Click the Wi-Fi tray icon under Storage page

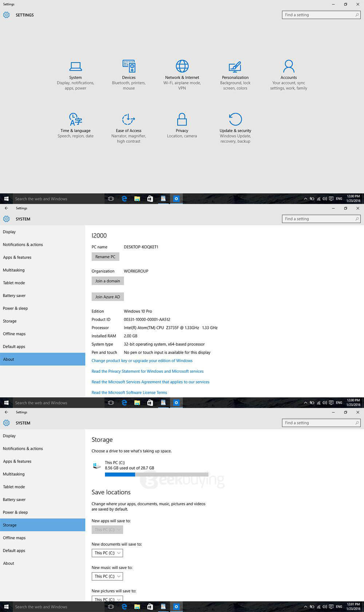pyautogui.click(x=318, y=607)
